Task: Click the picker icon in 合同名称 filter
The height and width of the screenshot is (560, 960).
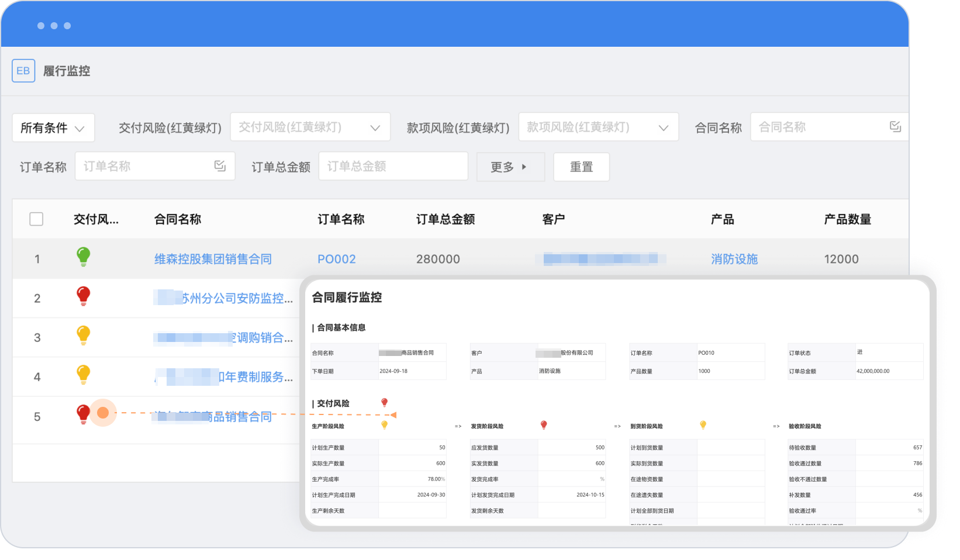Action: 895,126
